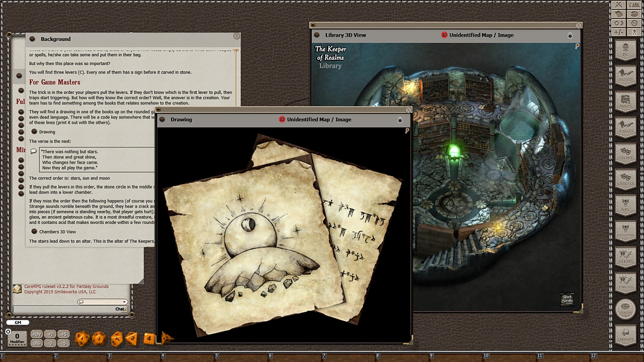Toggle the ADV advantage modifier
Viewport: 644px width, 362px height.
(x=37, y=334)
